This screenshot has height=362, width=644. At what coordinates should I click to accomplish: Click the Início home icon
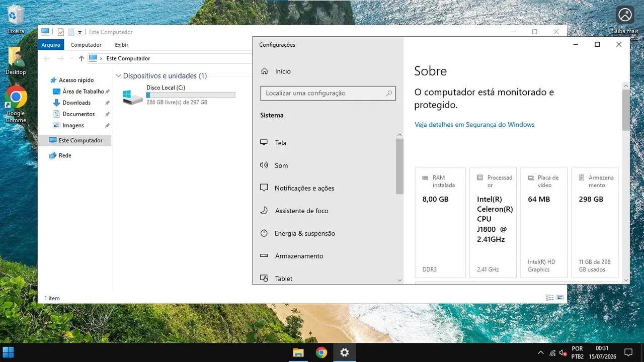click(265, 71)
